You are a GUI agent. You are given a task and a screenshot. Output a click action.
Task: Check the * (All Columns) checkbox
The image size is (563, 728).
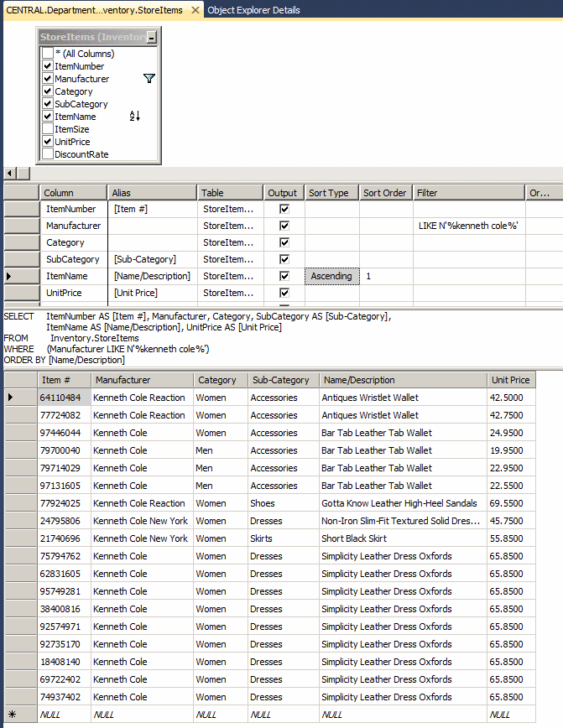[47, 53]
